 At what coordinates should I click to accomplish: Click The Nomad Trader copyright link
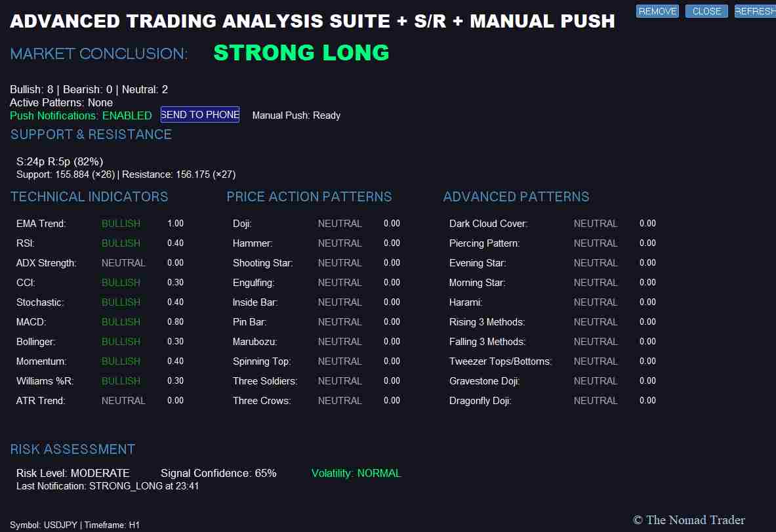coord(689,520)
